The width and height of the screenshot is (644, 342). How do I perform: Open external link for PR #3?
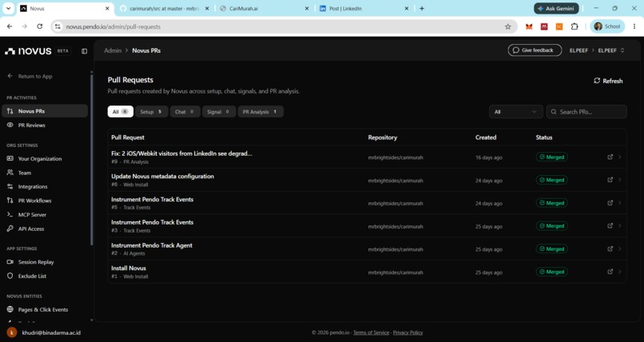coord(610,226)
